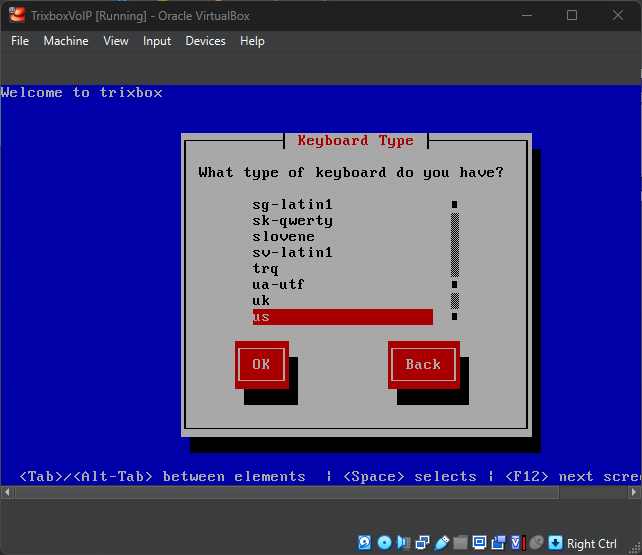Viewport: 642px width, 555px height.
Task: Open the USB devices status icon
Action: click(441, 543)
